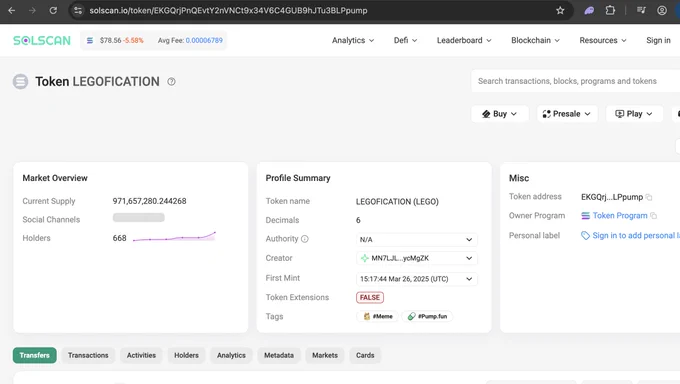Click the Market Overview heading
Screen dimensions: 680x384
pyautogui.click(x=55, y=178)
